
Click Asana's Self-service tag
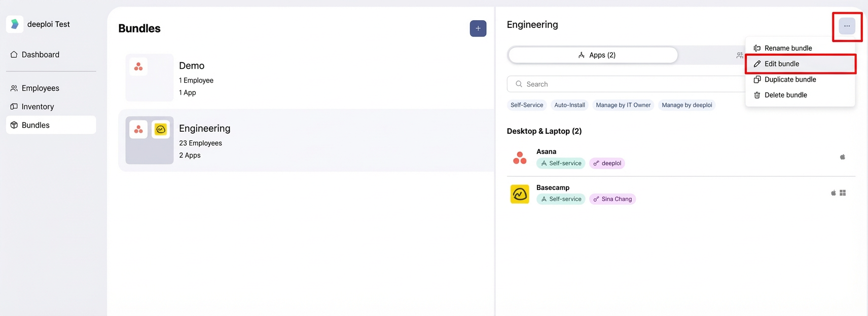tap(561, 163)
